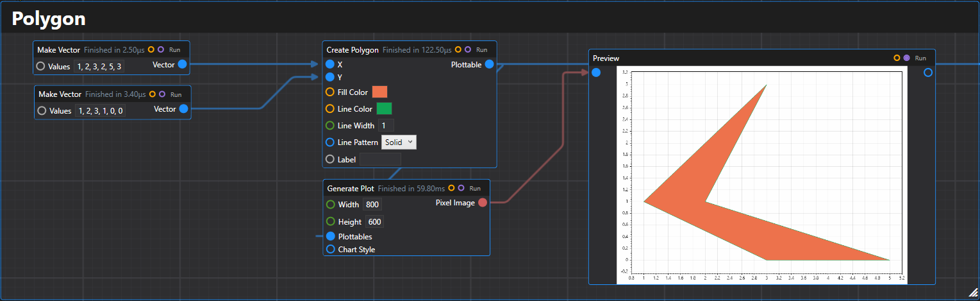Toggle purple circle on Create Polygon header
980x301 pixels.
[x=468, y=49]
